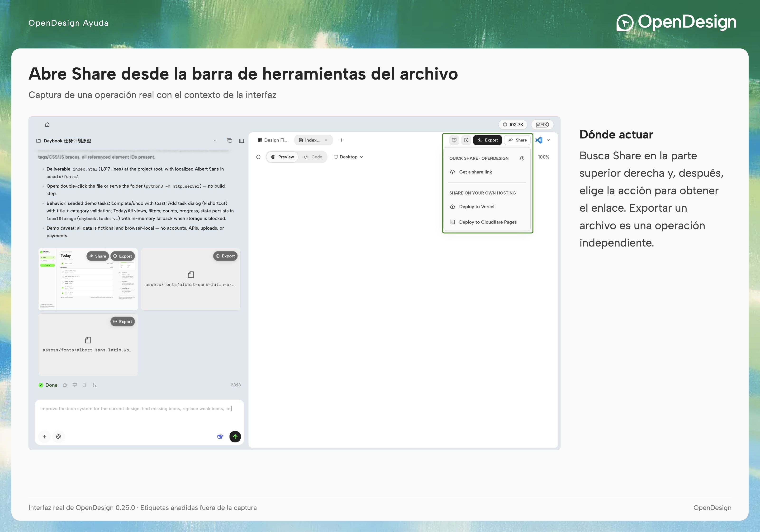Screen dimensions: 760x532
Task: Open Quick Share help icon
Action: [x=522, y=158]
